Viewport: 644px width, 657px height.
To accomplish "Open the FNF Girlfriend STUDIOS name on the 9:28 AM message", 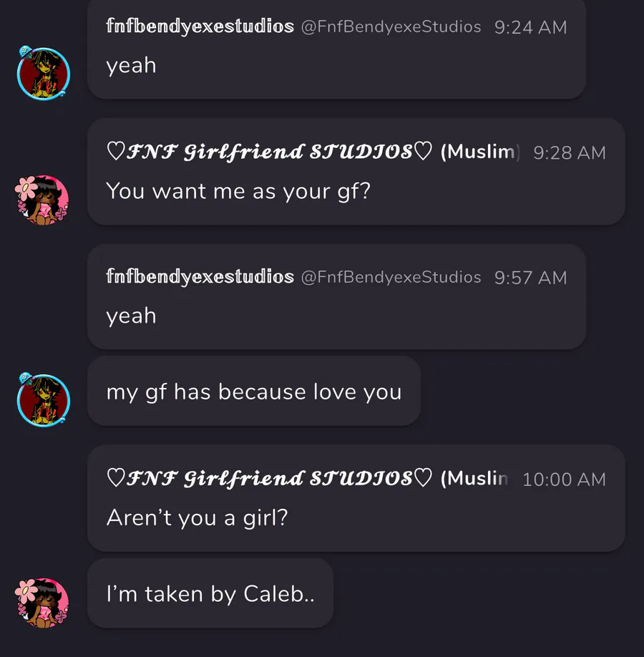I will (x=270, y=152).
